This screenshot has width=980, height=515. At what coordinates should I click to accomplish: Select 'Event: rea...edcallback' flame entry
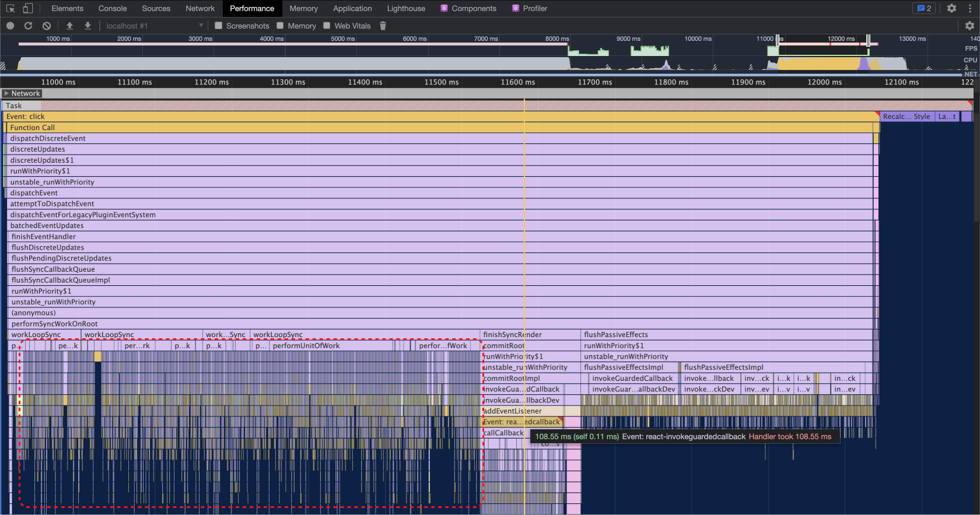(x=521, y=422)
